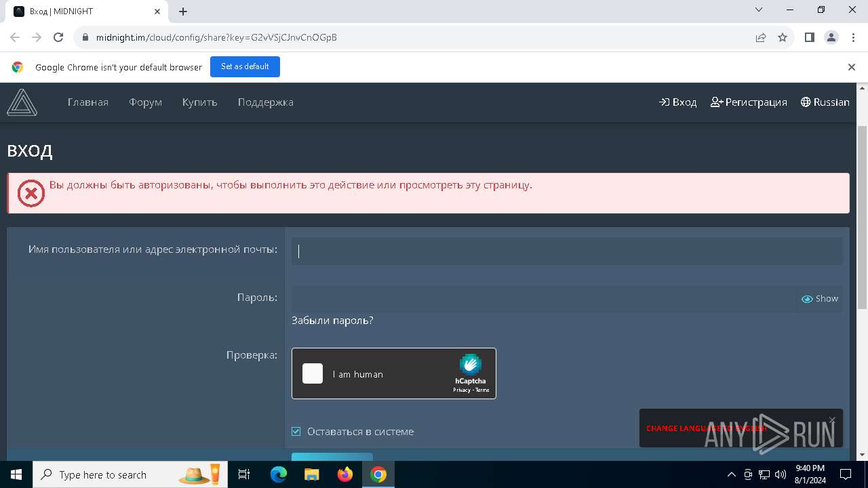Uncheck the Оставаться в системе checkbox

(296, 431)
